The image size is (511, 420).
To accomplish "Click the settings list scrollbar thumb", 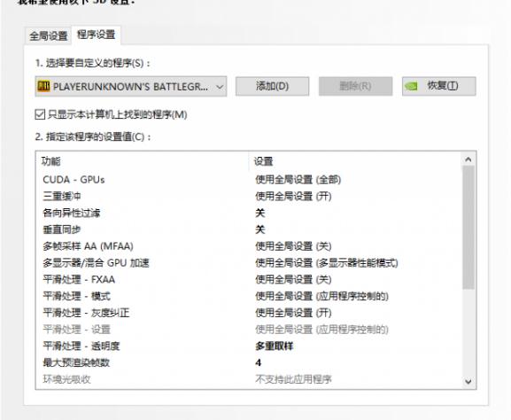I will (468, 228).
